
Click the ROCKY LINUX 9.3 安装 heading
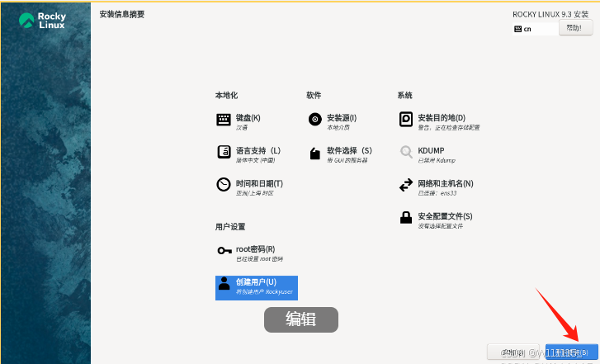click(550, 15)
